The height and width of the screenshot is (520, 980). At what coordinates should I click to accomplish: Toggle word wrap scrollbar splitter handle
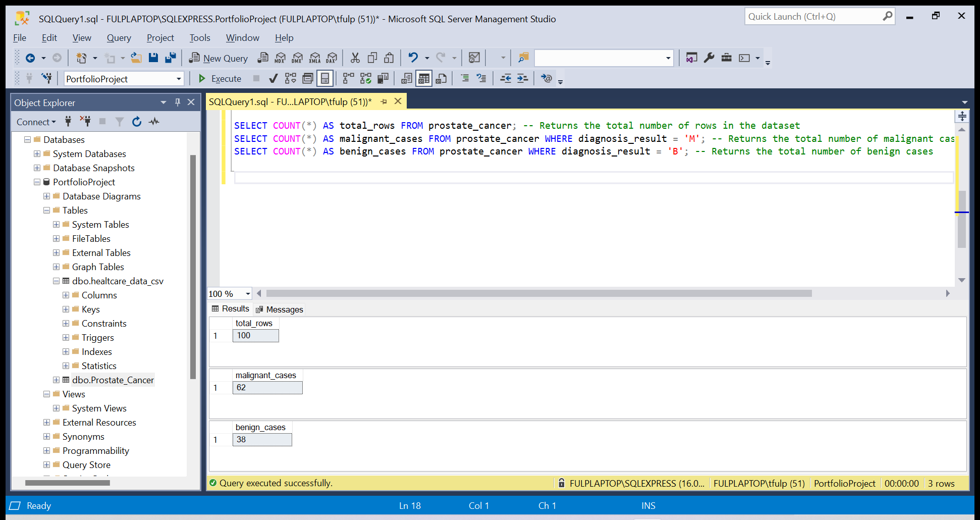pyautogui.click(x=962, y=116)
